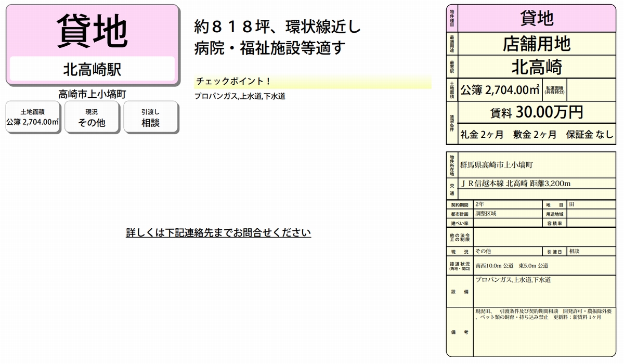Click the large 貸地 title heading

click(92, 31)
